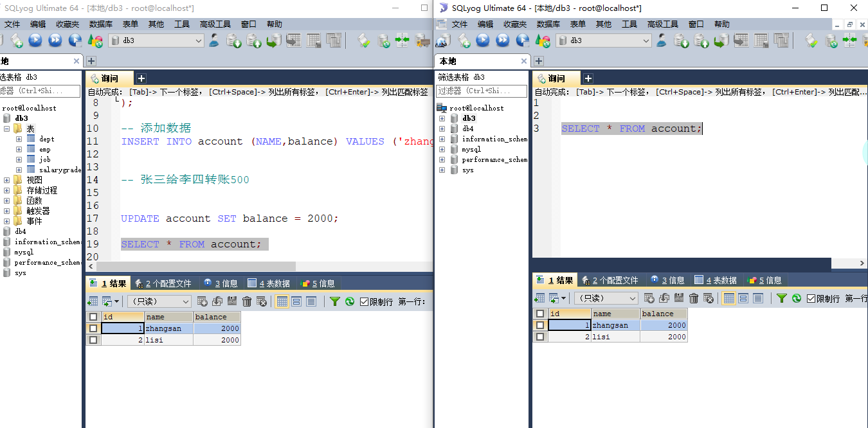Click green filter funnel in right result pane

(782, 298)
